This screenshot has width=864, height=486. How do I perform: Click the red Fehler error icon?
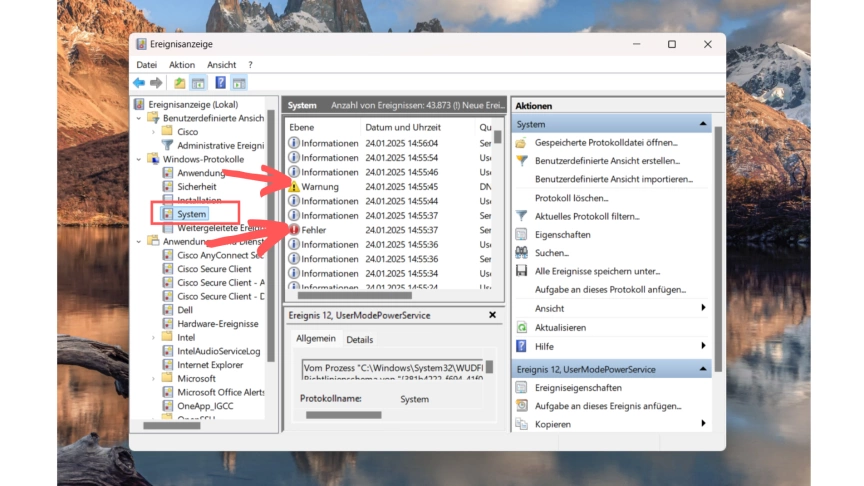(x=294, y=230)
